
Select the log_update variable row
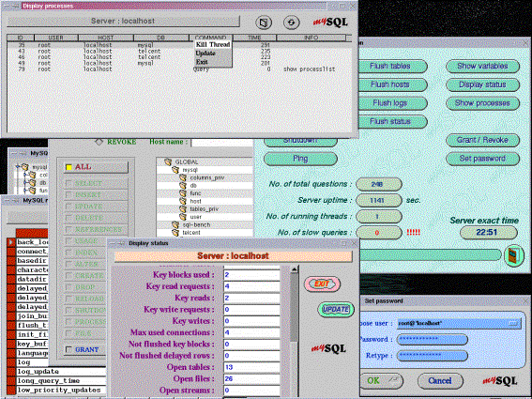coord(61,372)
